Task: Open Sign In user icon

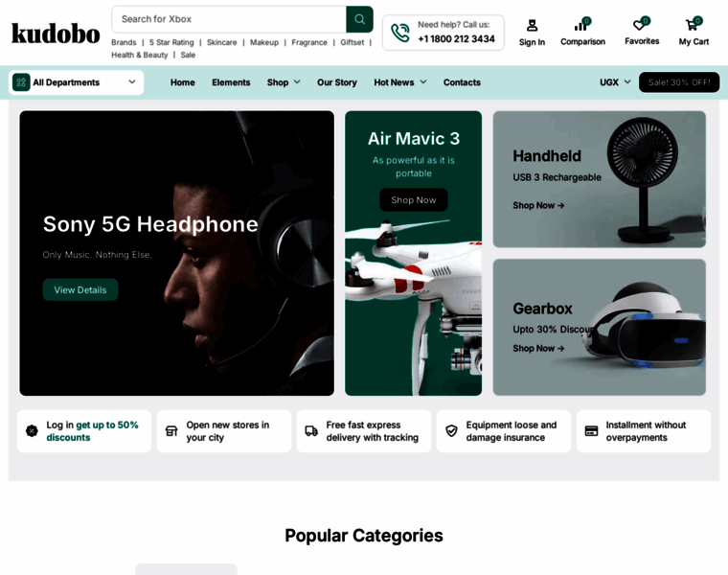Action: (532, 25)
